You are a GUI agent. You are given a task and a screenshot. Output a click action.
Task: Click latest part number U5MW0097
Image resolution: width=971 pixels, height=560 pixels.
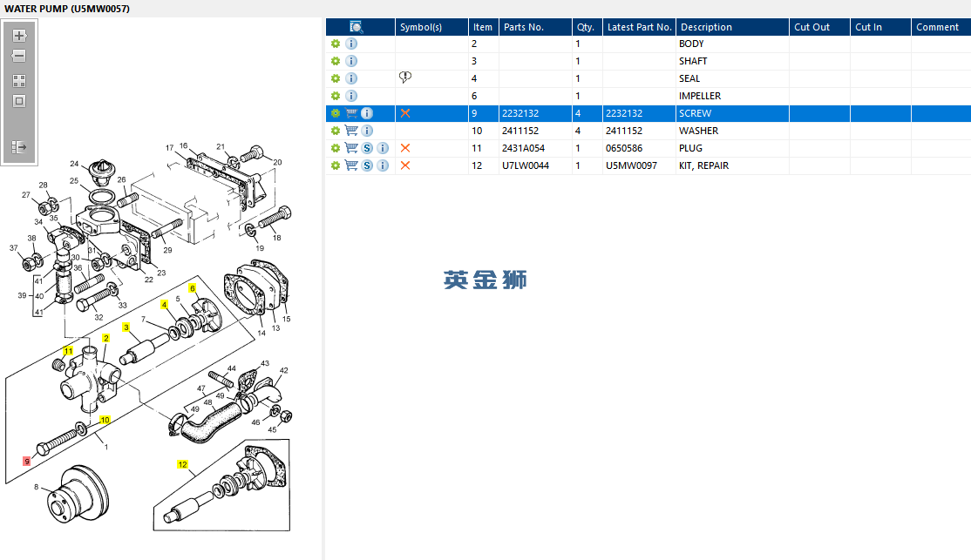tap(631, 165)
